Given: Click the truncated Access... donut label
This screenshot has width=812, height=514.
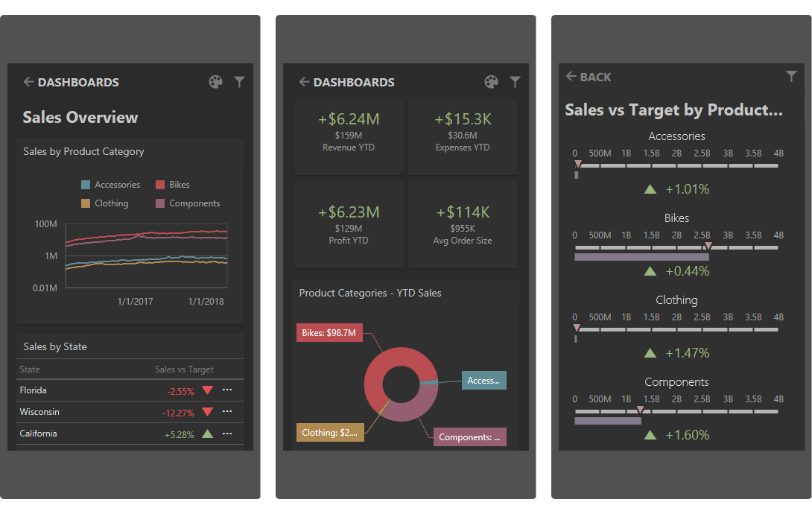Looking at the screenshot, I should [483, 381].
